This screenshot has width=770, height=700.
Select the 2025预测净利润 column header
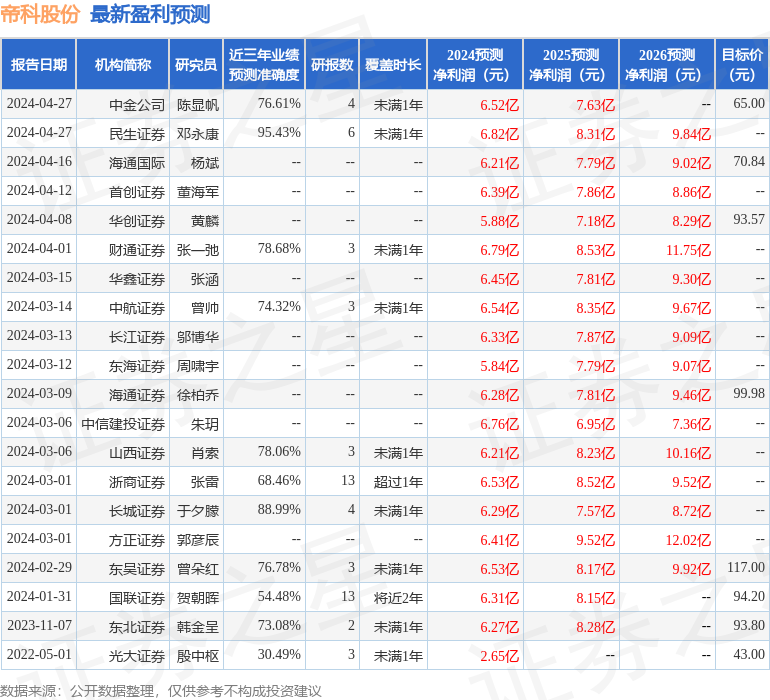(x=571, y=64)
